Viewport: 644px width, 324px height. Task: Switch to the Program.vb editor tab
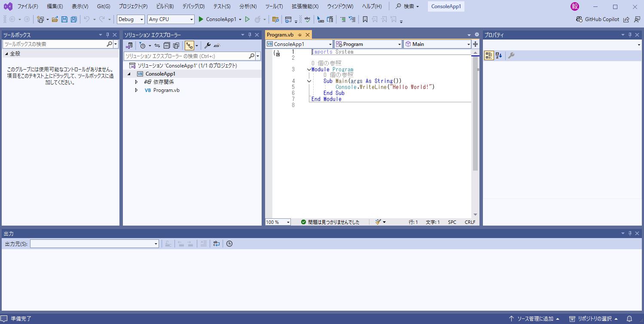(x=280, y=35)
